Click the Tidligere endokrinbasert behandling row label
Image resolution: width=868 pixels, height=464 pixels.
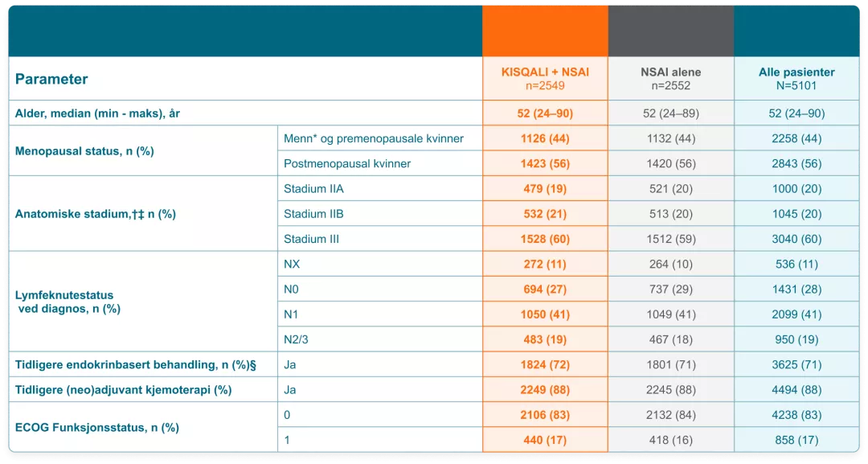tap(135, 364)
